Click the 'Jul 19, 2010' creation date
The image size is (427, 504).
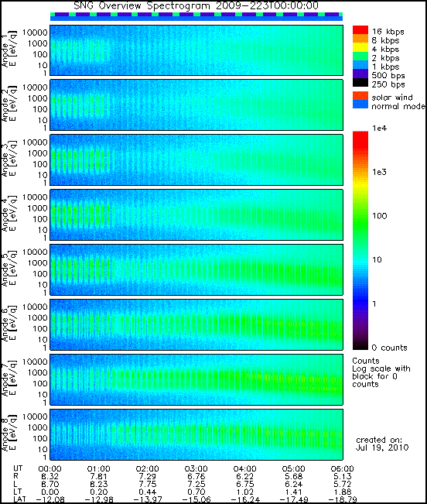click(382, 447)
